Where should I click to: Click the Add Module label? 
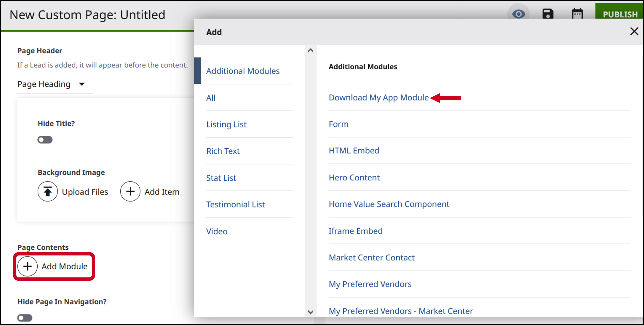click(64, 266)
